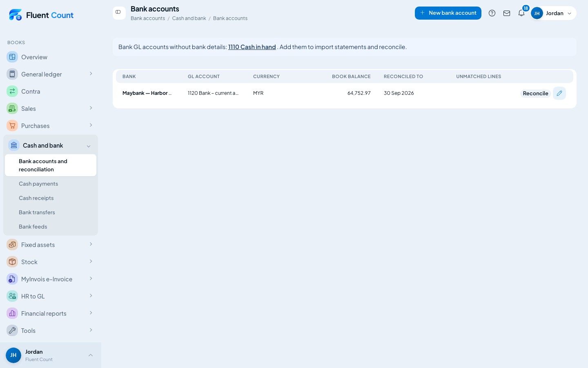Click the Purchases cart icon
The height and width of the screenshot is (368, 588).
pyautogui.click(x=12, y=126)
